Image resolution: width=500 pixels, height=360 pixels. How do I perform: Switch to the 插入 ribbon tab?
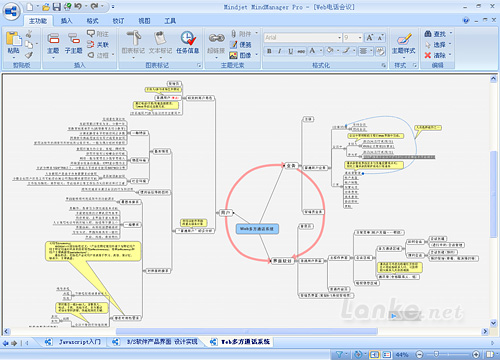[66, 21]
